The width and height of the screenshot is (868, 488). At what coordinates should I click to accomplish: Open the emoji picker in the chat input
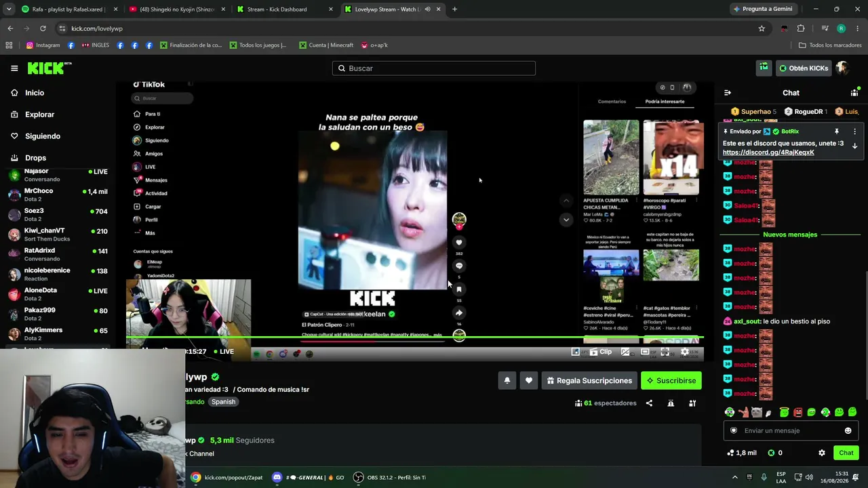pos(848,430)
